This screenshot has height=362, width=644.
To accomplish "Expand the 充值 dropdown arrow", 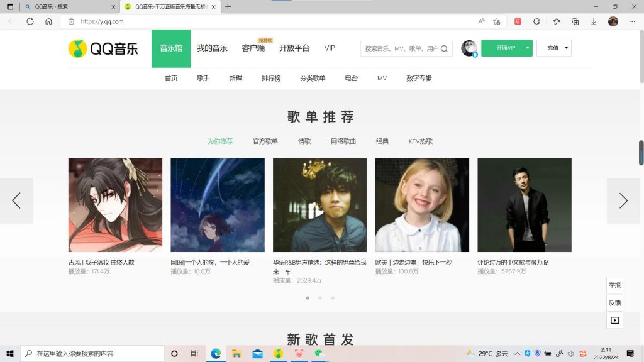I will 567,48.
